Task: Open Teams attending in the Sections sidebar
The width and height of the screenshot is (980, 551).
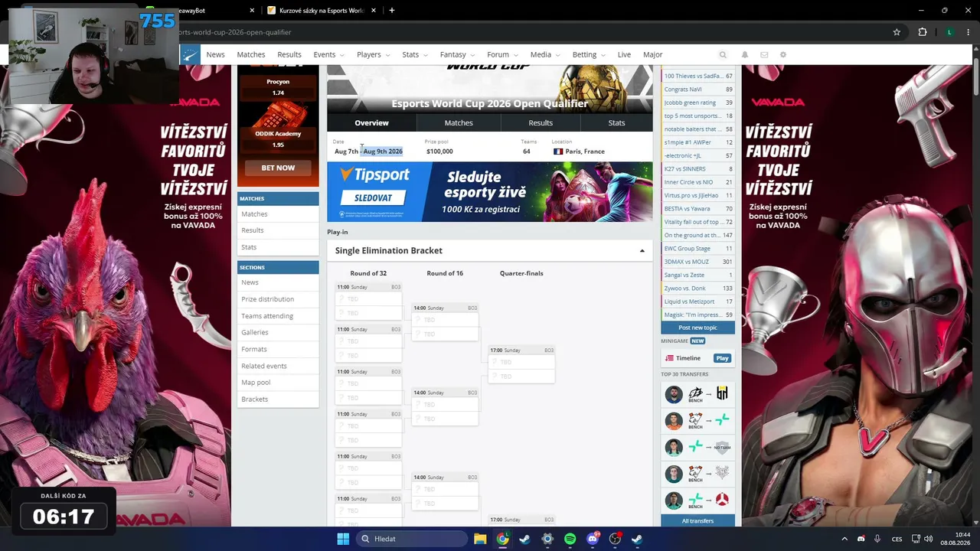Action: click(278, 316)
